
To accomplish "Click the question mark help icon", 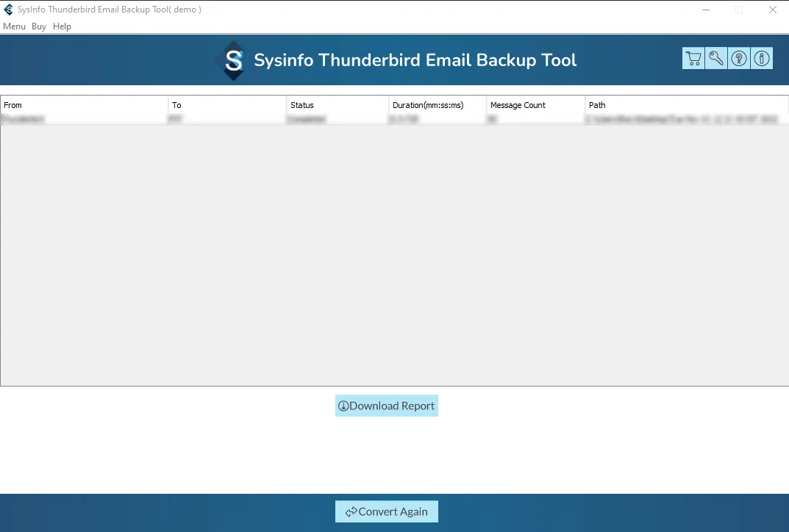I will coord(739,58).
